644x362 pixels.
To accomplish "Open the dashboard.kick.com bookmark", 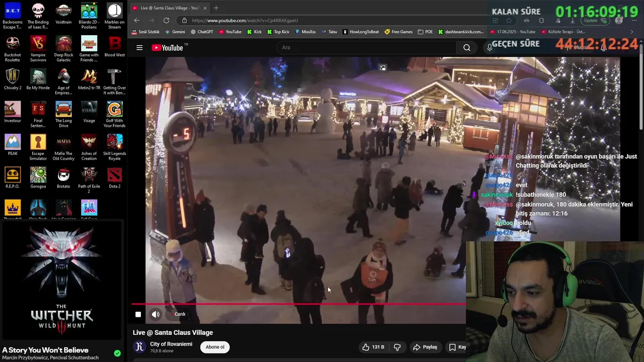I will click(461, 32).
